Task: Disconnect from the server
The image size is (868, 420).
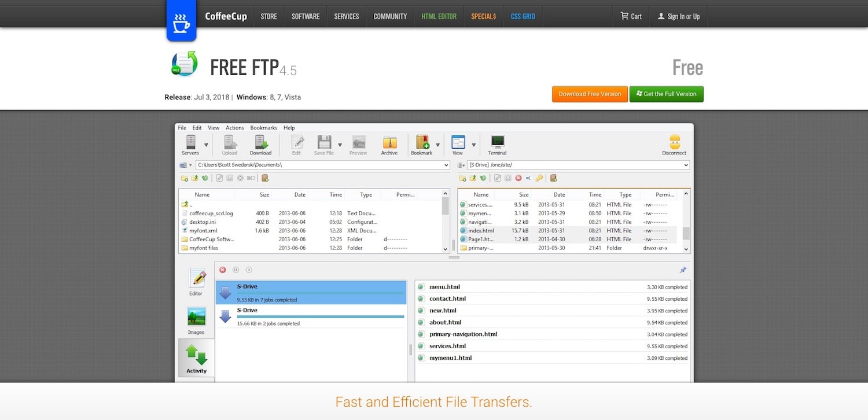Action: click(674, 144)
